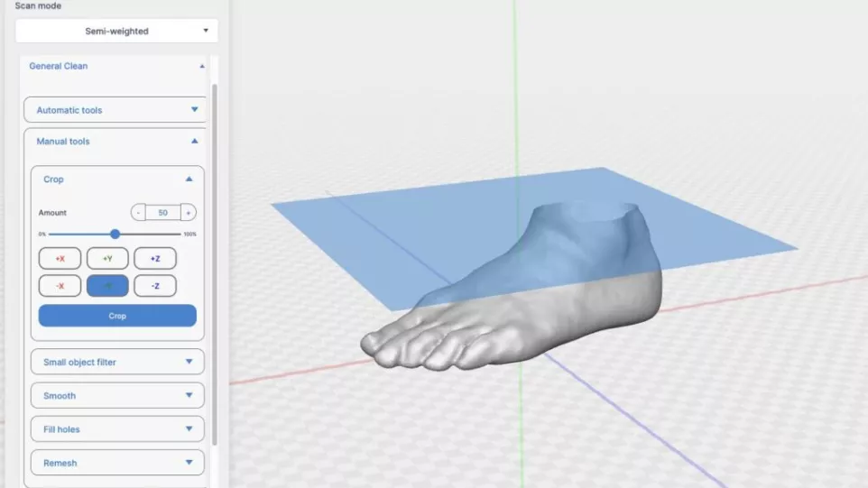Click the 'Amount' label in Crop
Image resolution: width=868 pixels, height=488 pixels.
[x=52, y=213]
